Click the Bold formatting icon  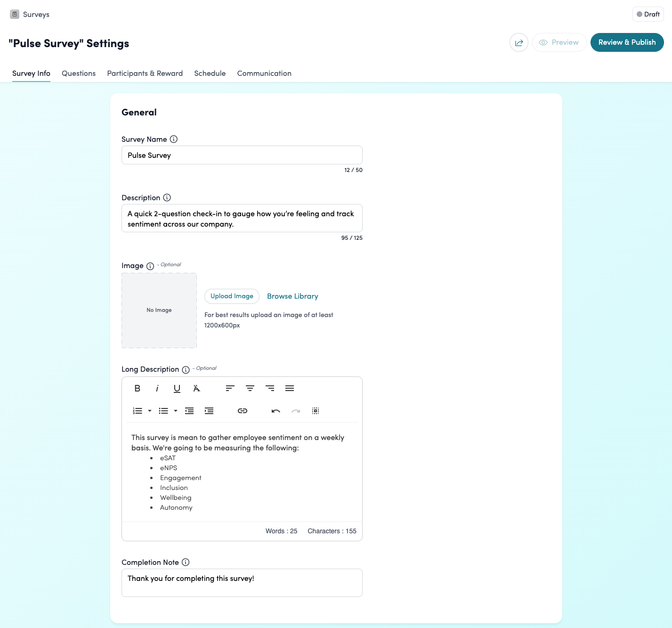pos(138,388)
